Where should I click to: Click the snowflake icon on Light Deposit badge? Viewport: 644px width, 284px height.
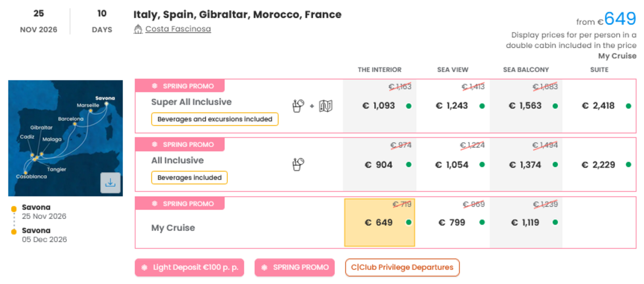click(x=144, y=268)
